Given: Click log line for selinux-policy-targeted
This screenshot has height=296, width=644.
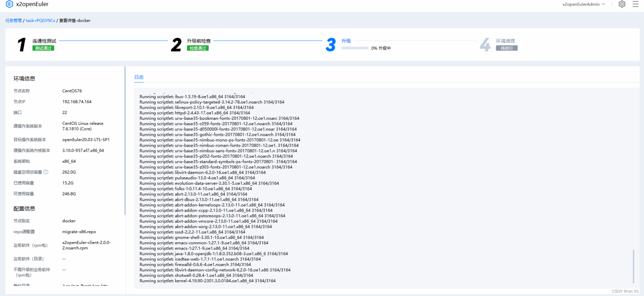Looking at the screenshot, I should click(212, 102).
